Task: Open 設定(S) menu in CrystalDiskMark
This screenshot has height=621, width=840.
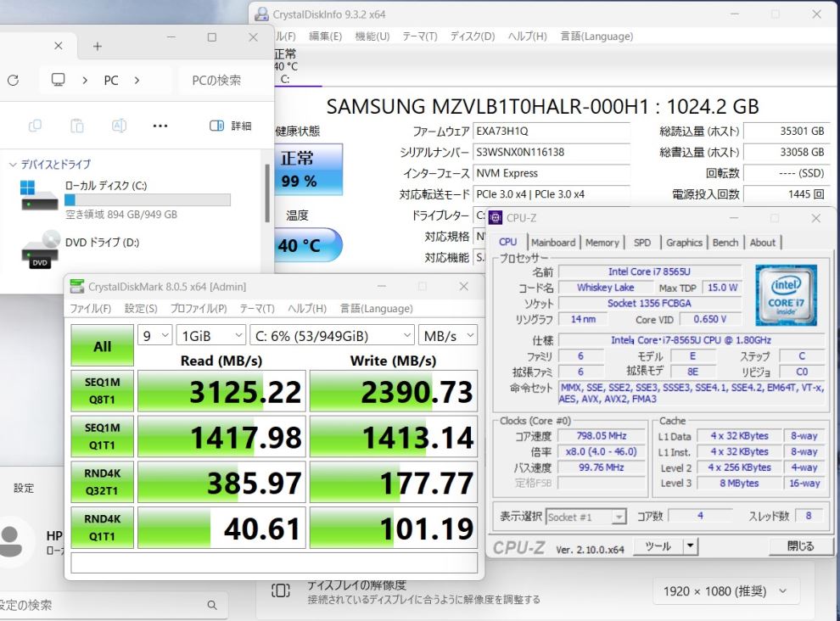Action: (141, 309)
